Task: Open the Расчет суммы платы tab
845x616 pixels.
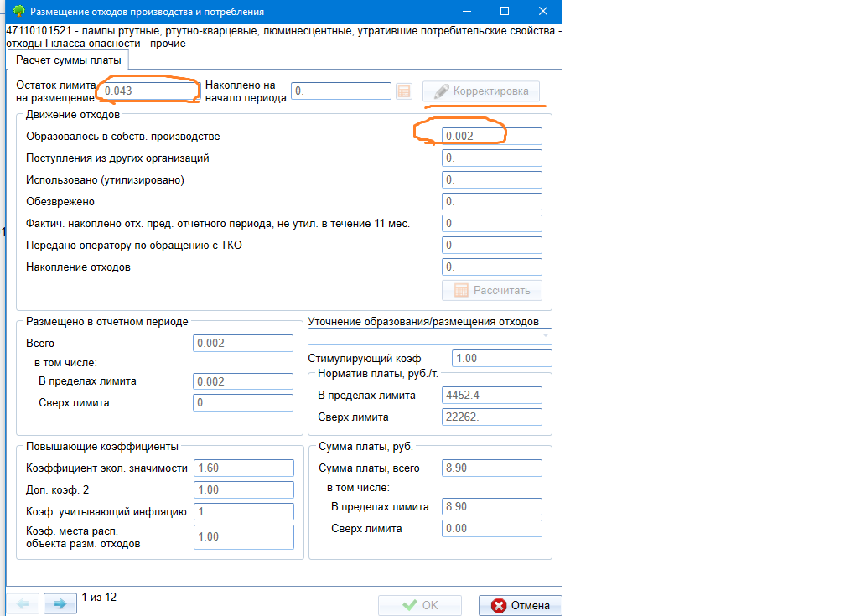Action: pyautogui.click(x=69, y=60)
